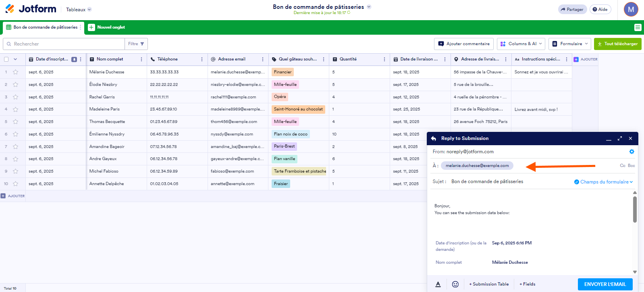Toggle the select-all rows checkbox

click(x=6, y=59)
